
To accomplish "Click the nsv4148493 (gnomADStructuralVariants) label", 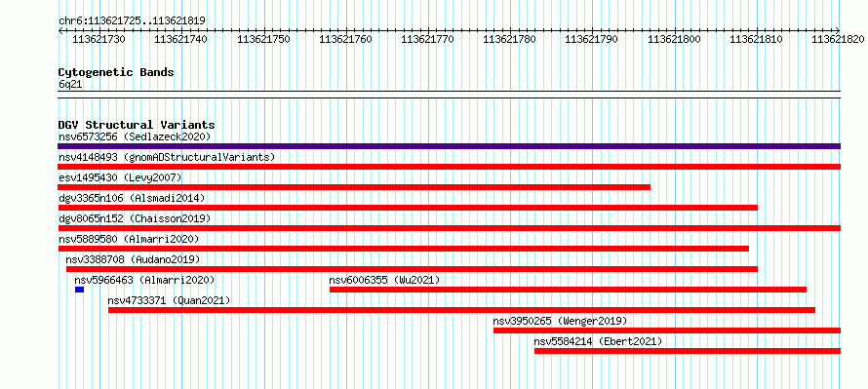I will click(x=167, y=157).
